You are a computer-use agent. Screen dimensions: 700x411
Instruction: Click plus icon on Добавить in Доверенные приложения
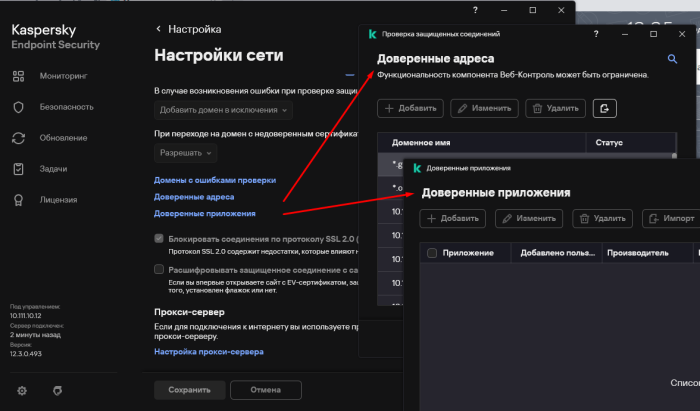click(x=431, y=219)
